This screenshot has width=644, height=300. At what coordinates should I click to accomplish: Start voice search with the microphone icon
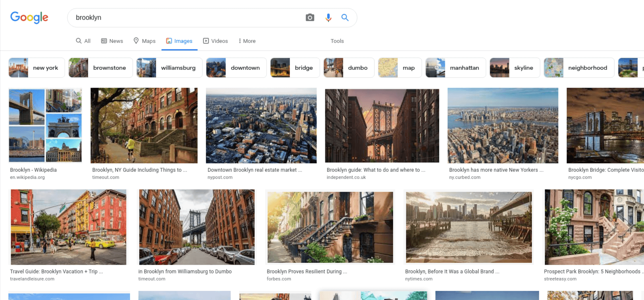pos(328,17)
